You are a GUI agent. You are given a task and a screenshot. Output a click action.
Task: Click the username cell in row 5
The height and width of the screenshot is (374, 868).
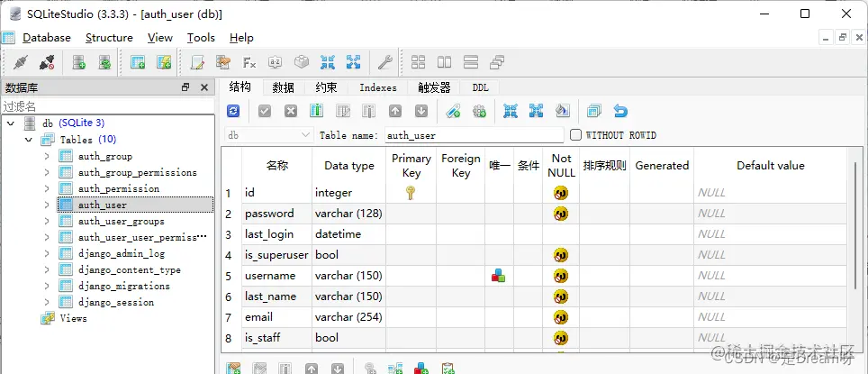click(276, 276)
